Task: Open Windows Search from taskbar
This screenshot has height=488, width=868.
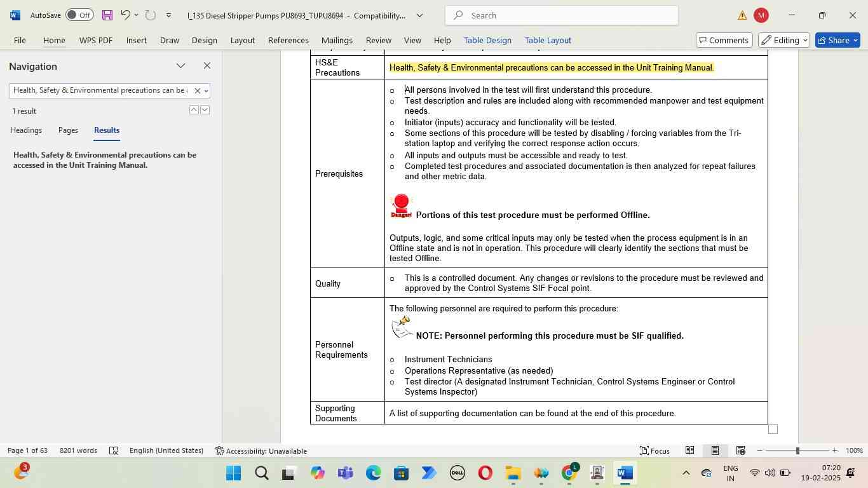Action: [262, 473]
